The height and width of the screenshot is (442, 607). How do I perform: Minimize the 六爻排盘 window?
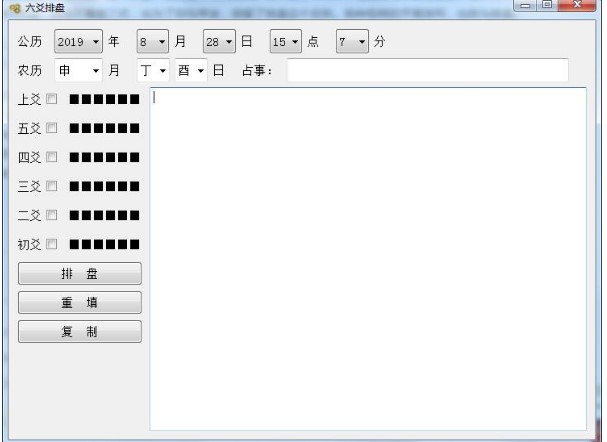pyautogui.click(x=525, y=5)
